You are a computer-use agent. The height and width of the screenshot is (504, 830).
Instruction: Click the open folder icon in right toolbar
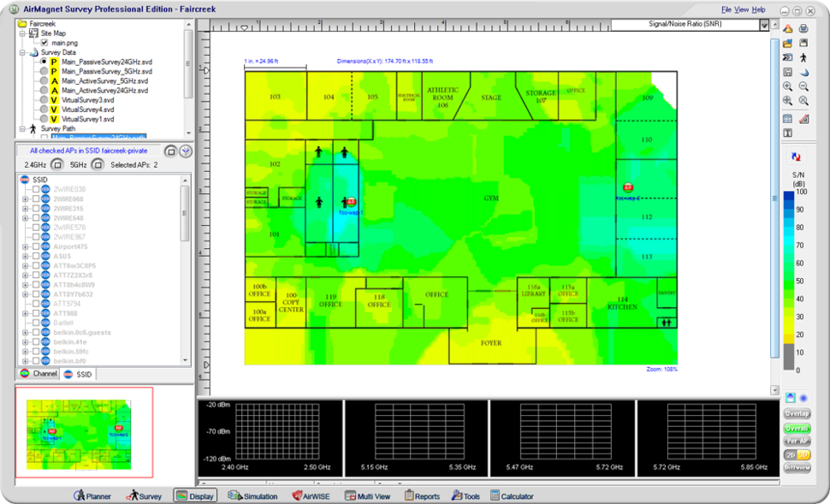[788, 43]
